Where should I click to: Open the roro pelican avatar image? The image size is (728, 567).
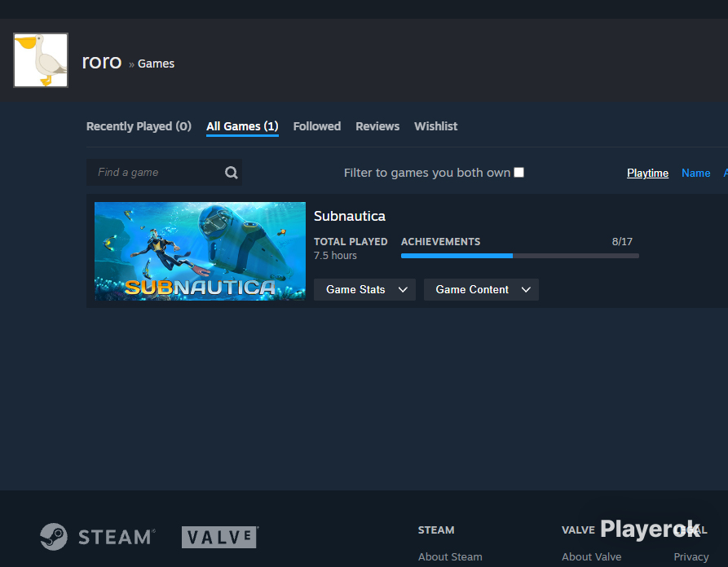click(41, 60)
